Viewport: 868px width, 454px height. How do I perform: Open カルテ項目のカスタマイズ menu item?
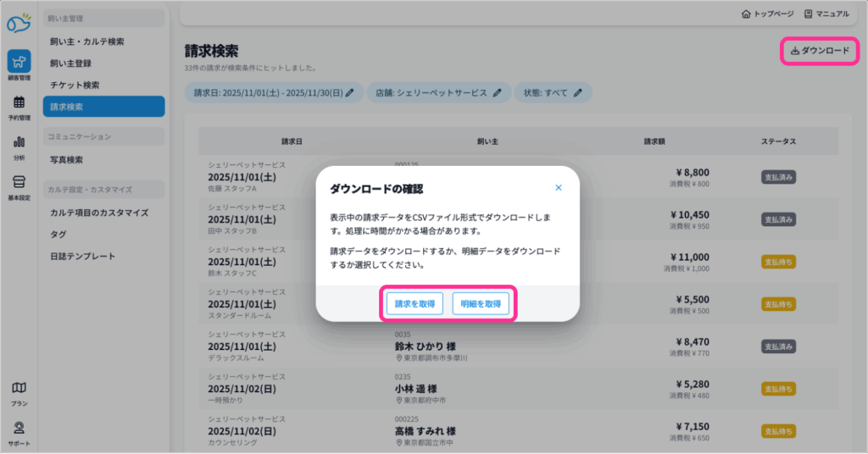click(99, 213)
